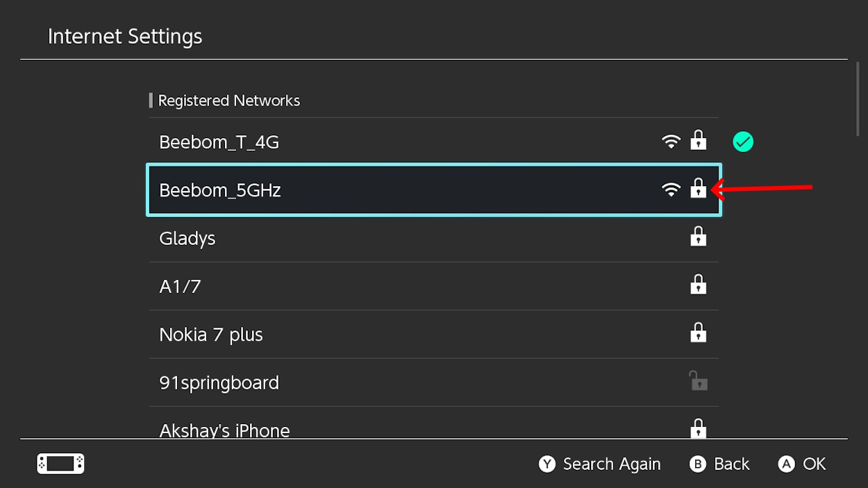Choose the Gladys network entry
The width and height of the screenshot is (868, 488).
[x=187, y=239]
